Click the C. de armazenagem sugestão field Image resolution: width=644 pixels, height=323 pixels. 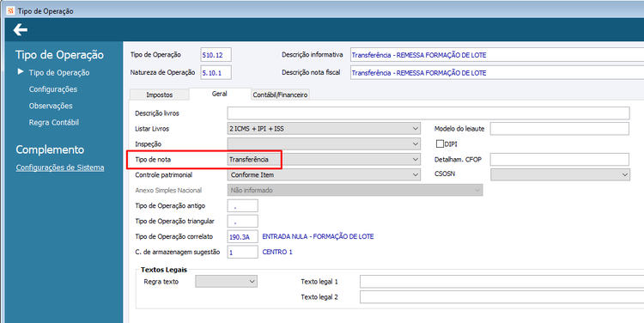point(243,252)
